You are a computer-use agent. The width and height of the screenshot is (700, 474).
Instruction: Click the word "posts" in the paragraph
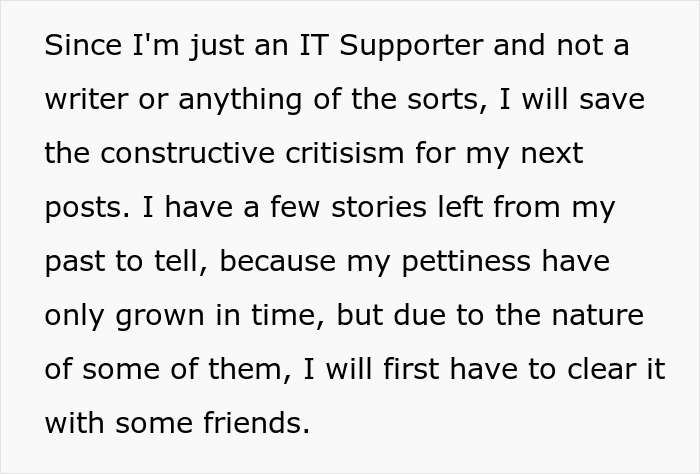(x=82, y=209)
